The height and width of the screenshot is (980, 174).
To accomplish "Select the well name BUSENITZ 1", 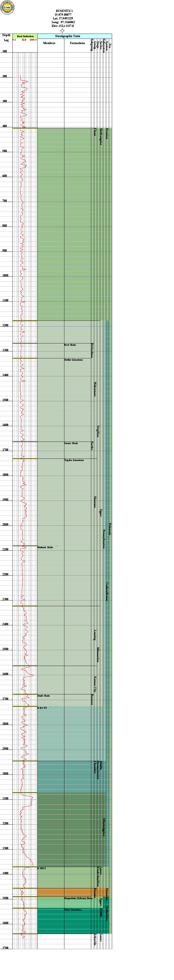I will pos(64,11).
